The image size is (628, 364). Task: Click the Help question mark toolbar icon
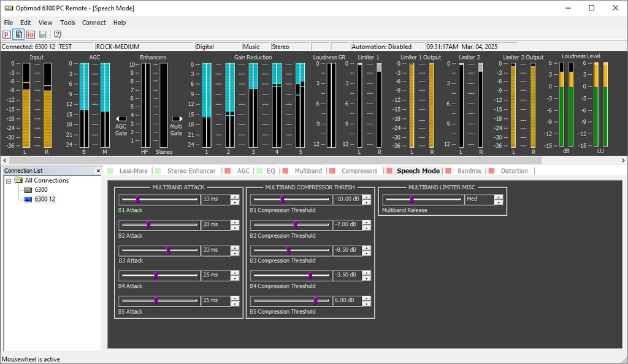pyautogui.click(x=58, y=34)
